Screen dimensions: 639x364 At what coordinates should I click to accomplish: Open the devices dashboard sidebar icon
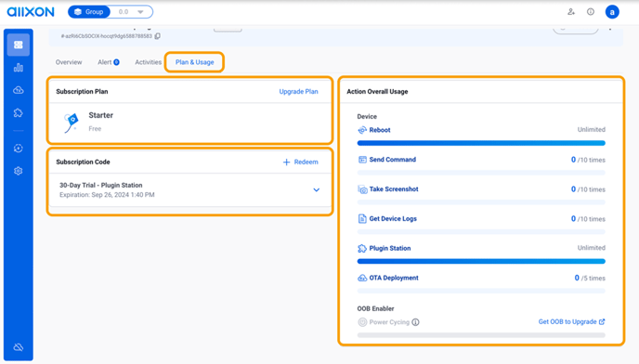19,45
